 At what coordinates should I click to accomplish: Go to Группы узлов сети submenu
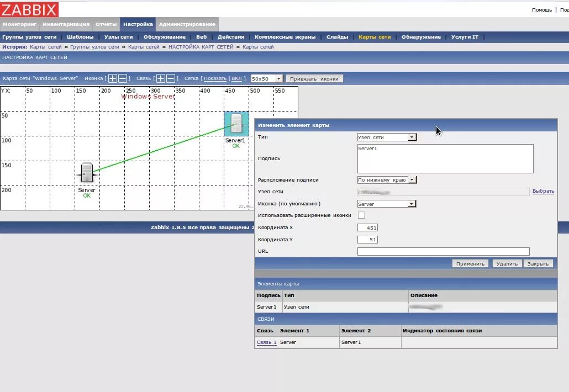point(29,36)
